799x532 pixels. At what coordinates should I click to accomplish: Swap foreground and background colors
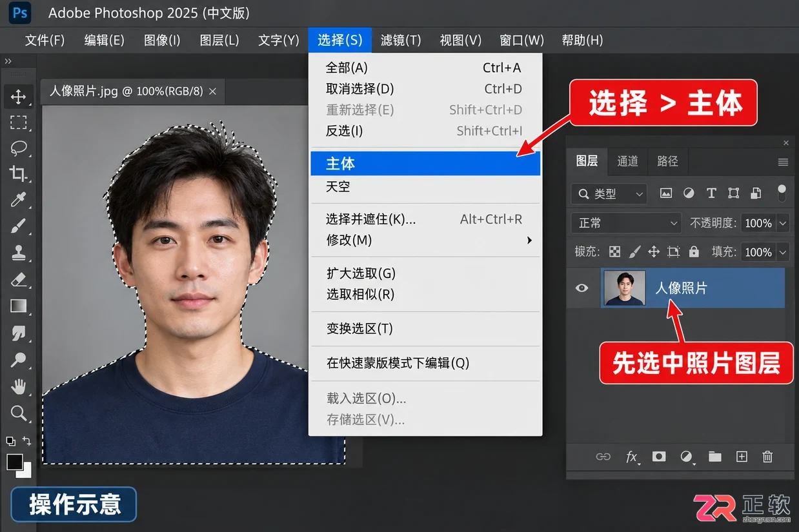click(26, 441)
